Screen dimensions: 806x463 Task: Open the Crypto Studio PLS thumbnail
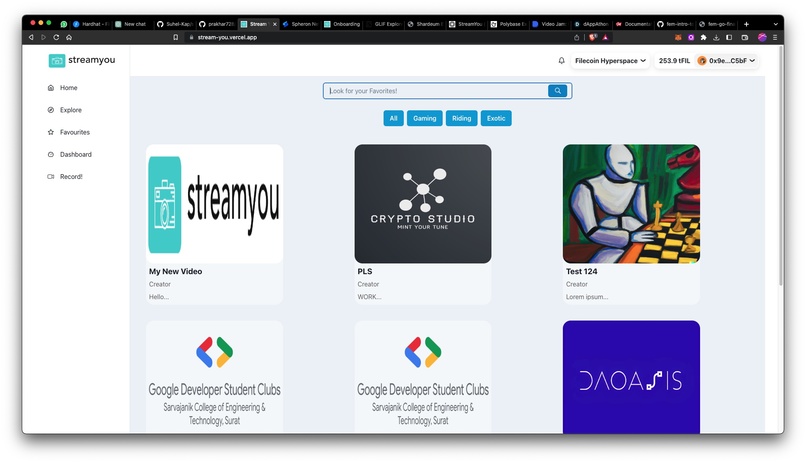[x=423, y=204]
